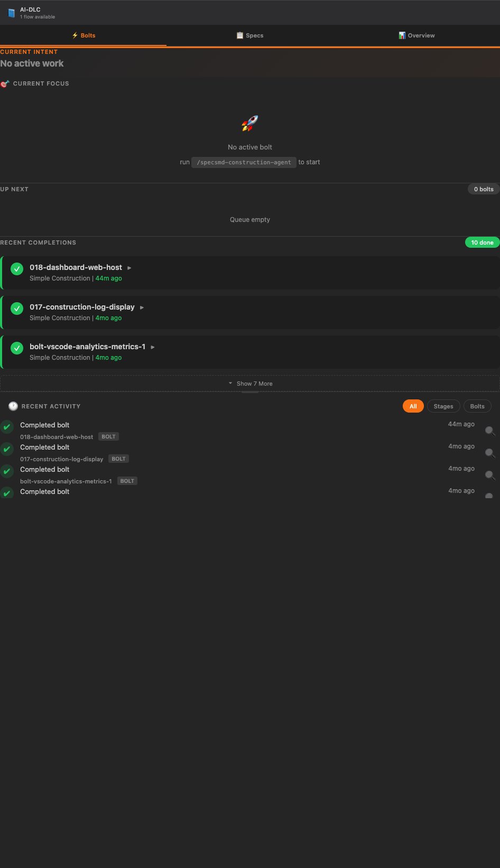
Task: Select the All activity filter
Action: coord(413,406)
